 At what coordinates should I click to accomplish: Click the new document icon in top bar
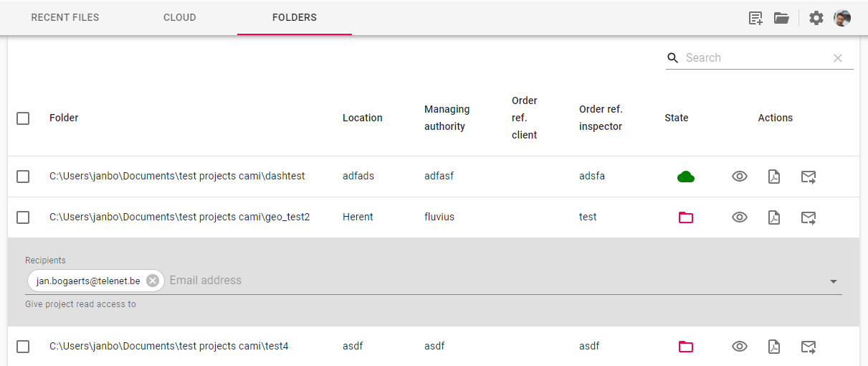755,18
